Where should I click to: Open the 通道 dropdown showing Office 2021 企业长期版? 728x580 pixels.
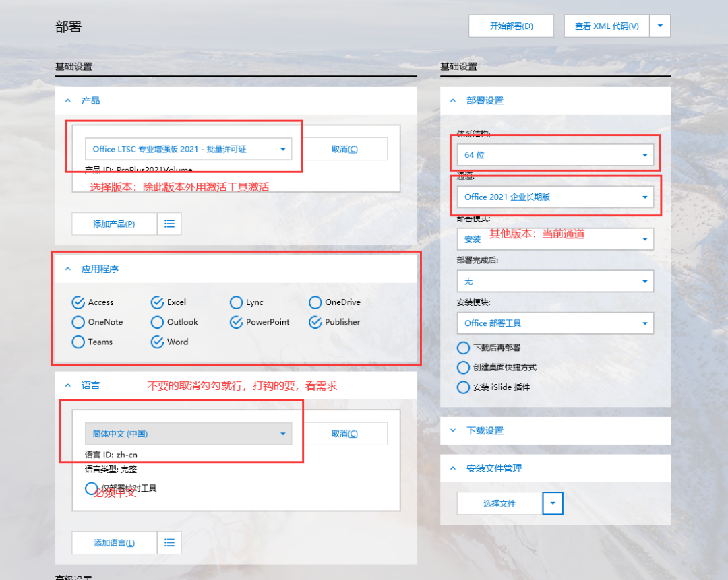[555, 195]
